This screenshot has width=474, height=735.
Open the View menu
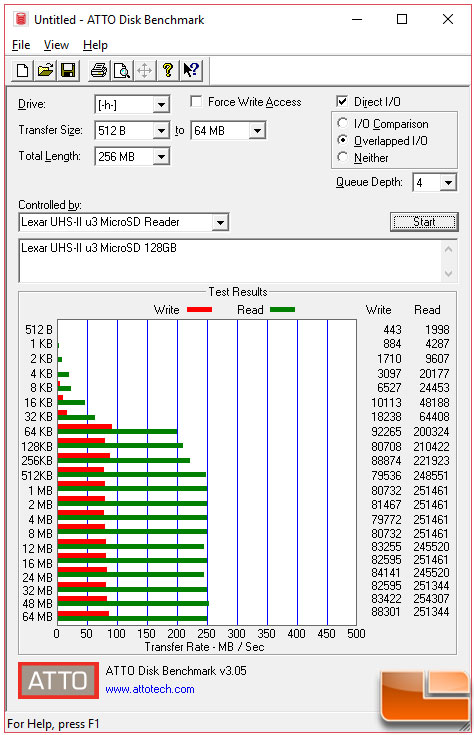56,45
